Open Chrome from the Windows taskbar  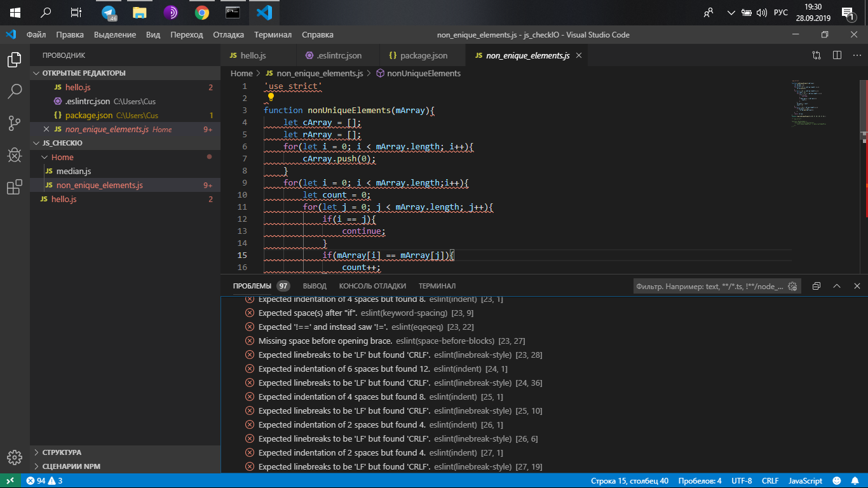click(x=202, y=13)
